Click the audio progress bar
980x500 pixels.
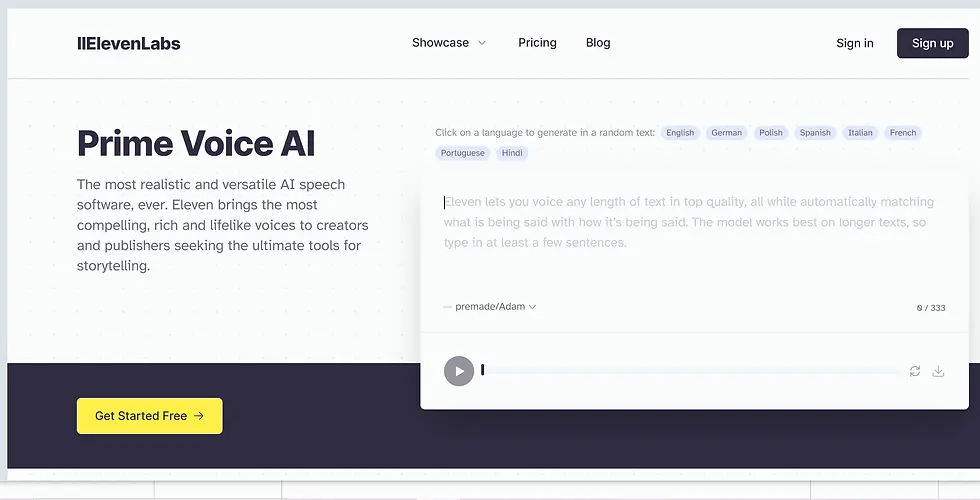691,371
